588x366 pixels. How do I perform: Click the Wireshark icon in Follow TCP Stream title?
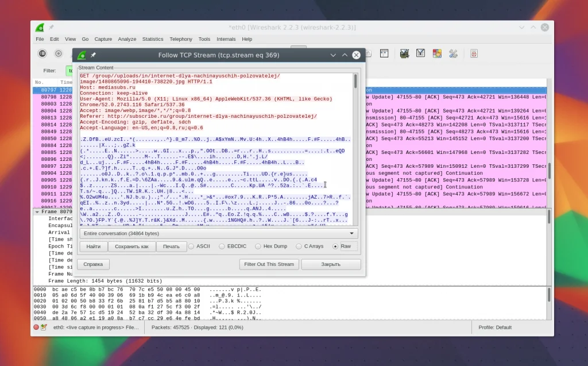point(82,55)
